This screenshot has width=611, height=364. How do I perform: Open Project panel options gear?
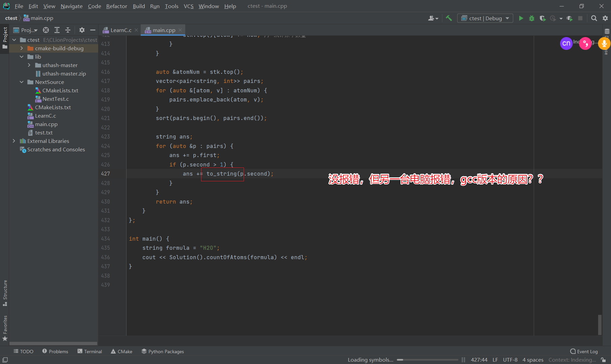(x=82, y=30)
